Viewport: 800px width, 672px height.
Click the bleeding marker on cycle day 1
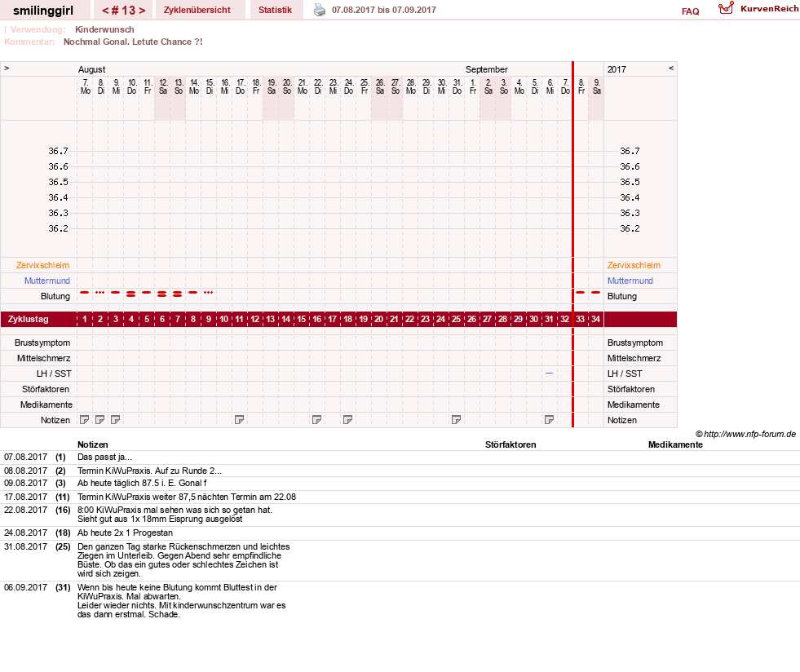tap(85, 293)
